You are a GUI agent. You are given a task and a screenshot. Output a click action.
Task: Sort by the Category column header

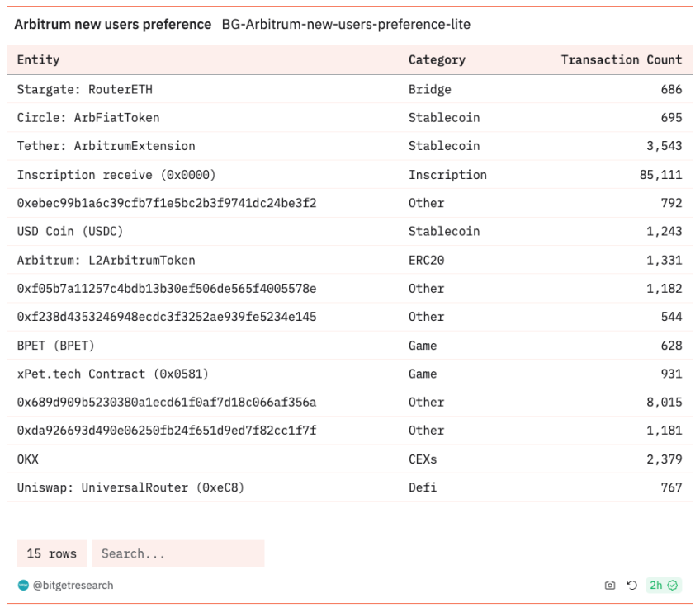pos(437,59)
